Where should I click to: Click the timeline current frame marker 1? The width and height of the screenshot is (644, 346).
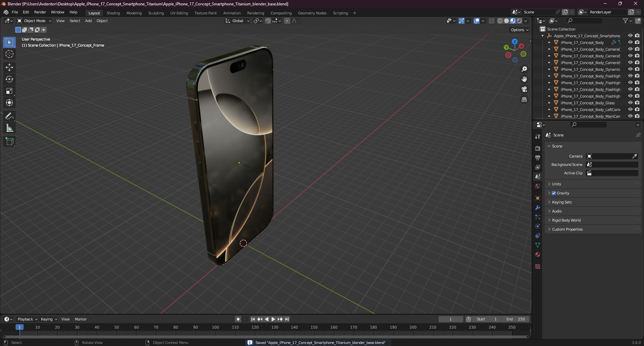click(19, 327)
